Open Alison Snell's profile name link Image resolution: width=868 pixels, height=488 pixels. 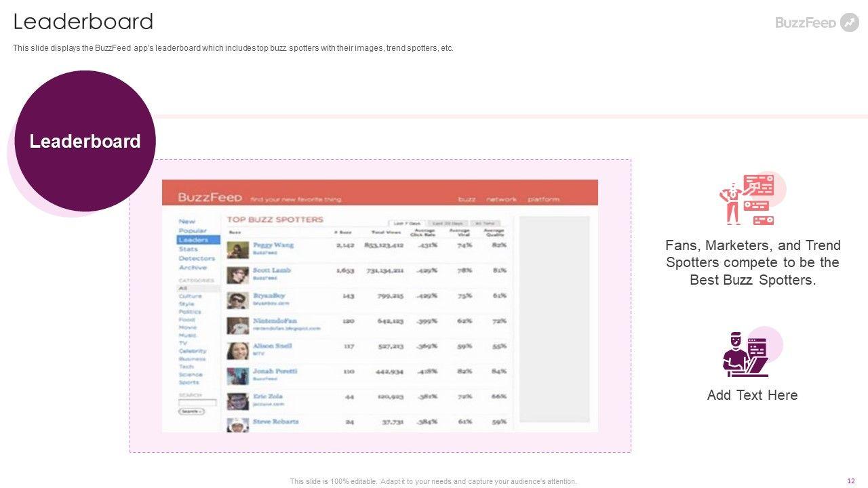pos(273,346)
